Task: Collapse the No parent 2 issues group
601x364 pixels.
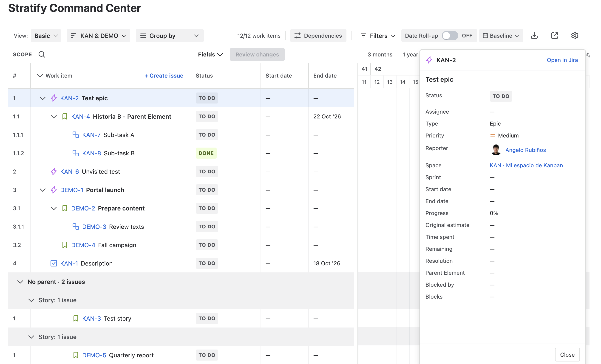Action: click(x=20, y=282)
